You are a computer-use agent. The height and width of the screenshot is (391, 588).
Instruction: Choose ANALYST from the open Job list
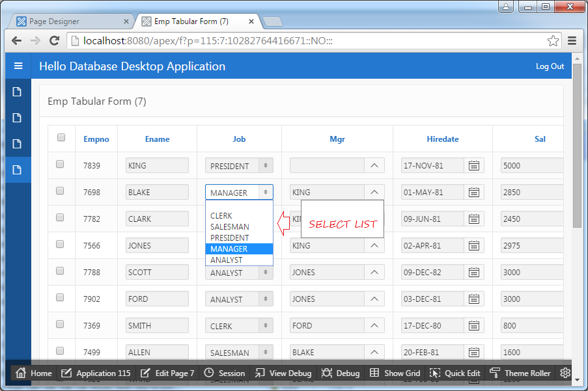pyautogui.click(x=239, y=260)
